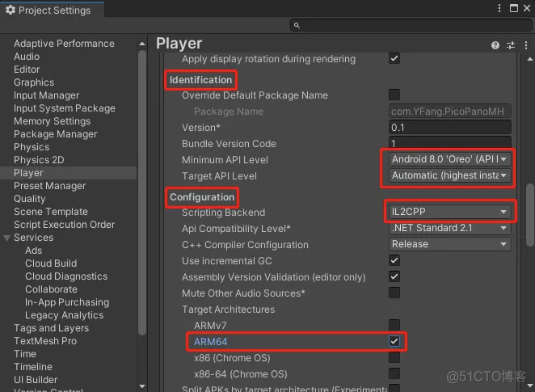Open Minimum API Level dropdown
This screenshot has width=535, height=392.
point(449,159)
